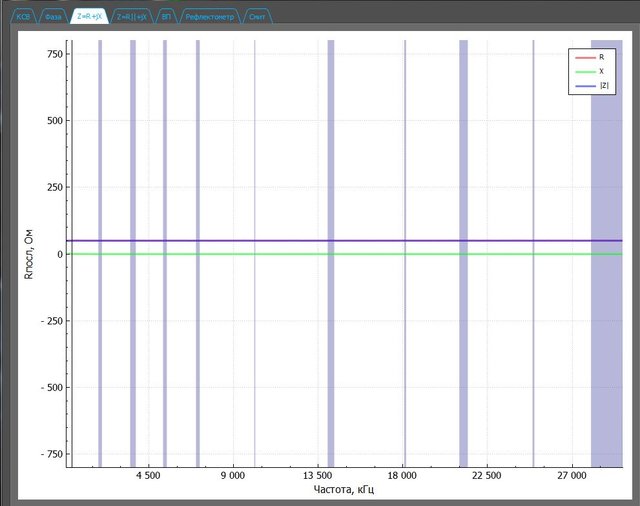This screenshot has height=506, width=640.
Task: Switch to the КСВ tab
Action: pos(23,17)
